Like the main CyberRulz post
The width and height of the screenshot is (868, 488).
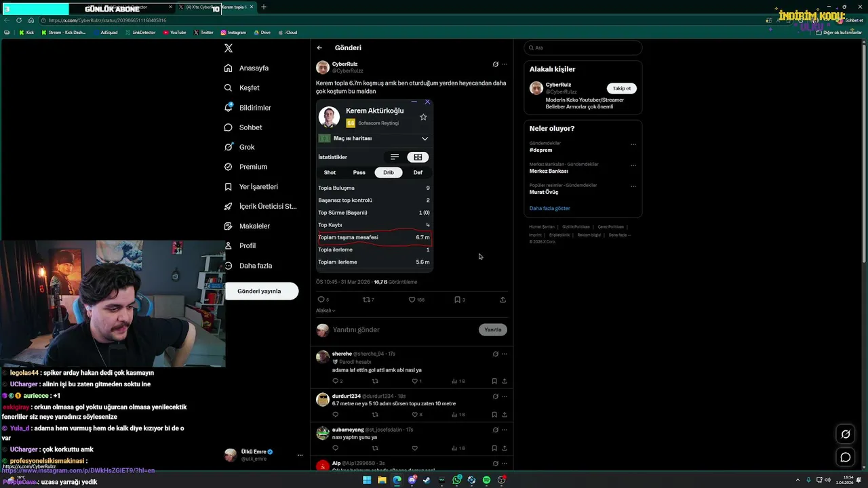[412, 300]
